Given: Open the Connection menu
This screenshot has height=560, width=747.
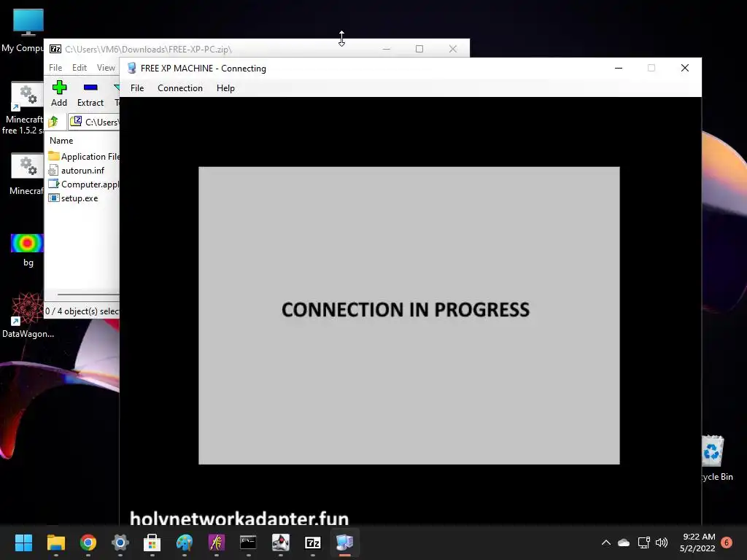Looking at the screenshot, I should (180, 88).
